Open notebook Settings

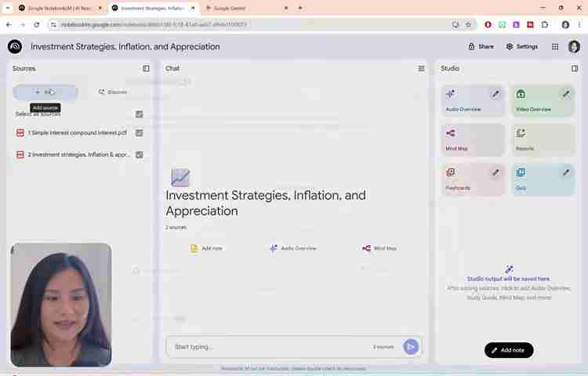[x=522, y=47]
